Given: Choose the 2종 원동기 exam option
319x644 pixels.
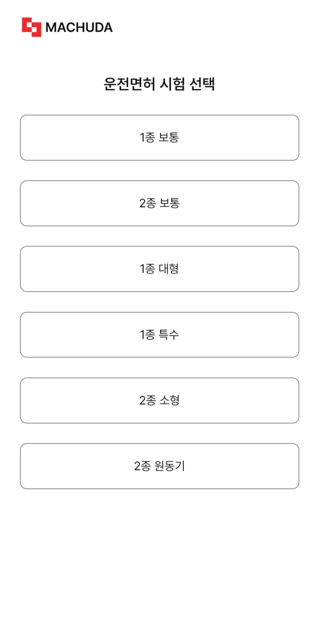Looking at the screenshot, I should pos(159,466).
